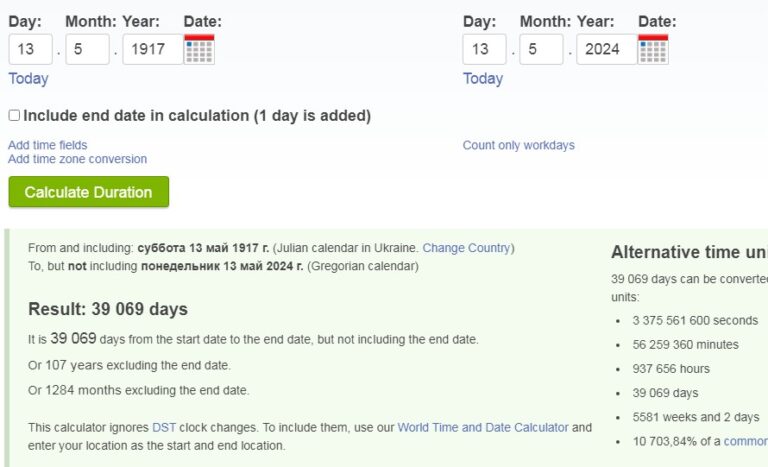Screen dimensions: 768x467
Task: Set start date using the Today link
Action: tap(28, 78)
